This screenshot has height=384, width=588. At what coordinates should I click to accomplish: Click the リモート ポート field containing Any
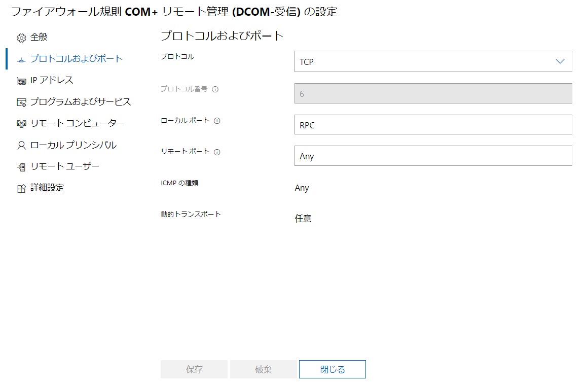tap(433, 156)
